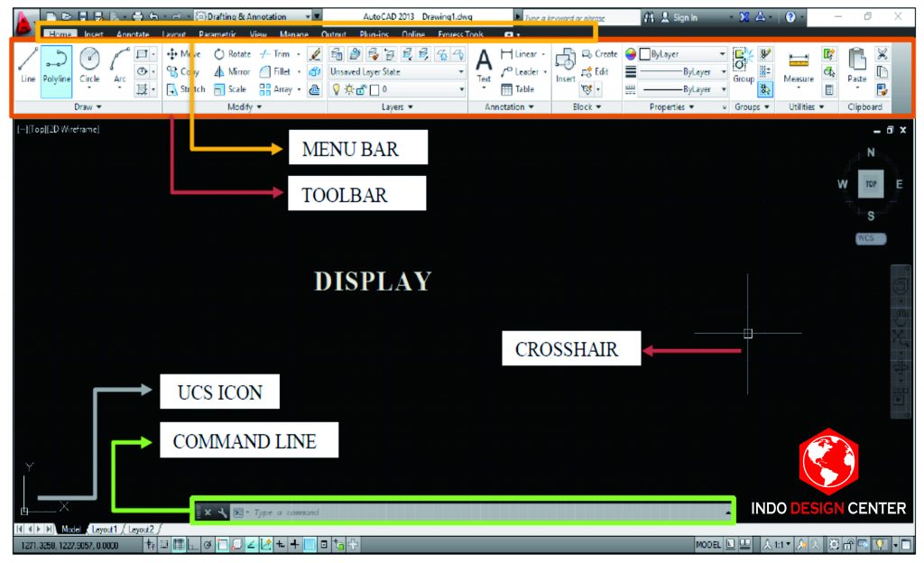Toggle layer on/off lightbulb icon
924x563 pixels.
(336, 89)
